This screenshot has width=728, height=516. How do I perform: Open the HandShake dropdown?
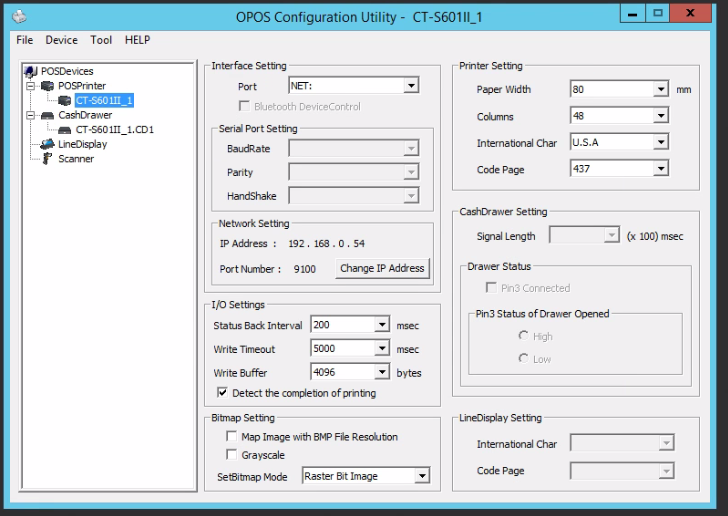pos(354,196)
